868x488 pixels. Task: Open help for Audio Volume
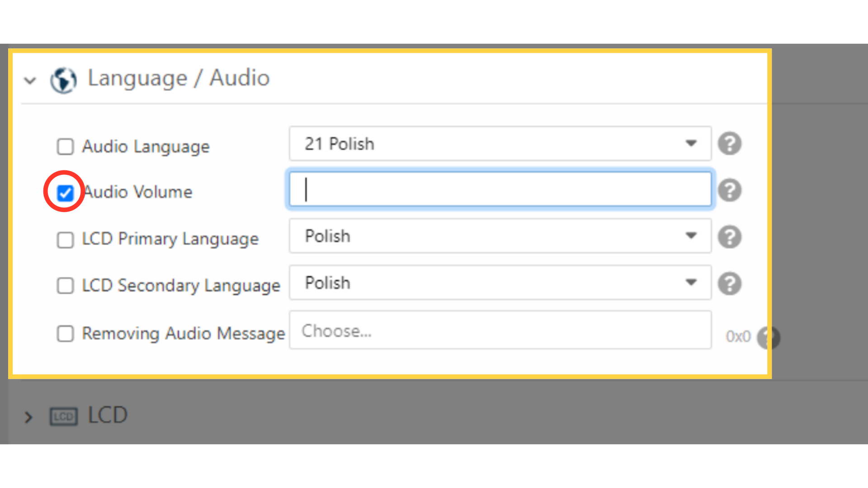tap(730, 190)
